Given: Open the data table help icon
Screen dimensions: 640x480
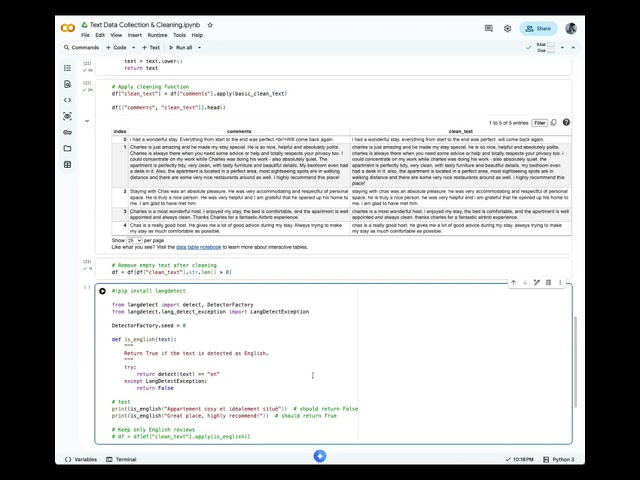Looking at the screenshot, I should pyautogui.click(x=566, y=122).
